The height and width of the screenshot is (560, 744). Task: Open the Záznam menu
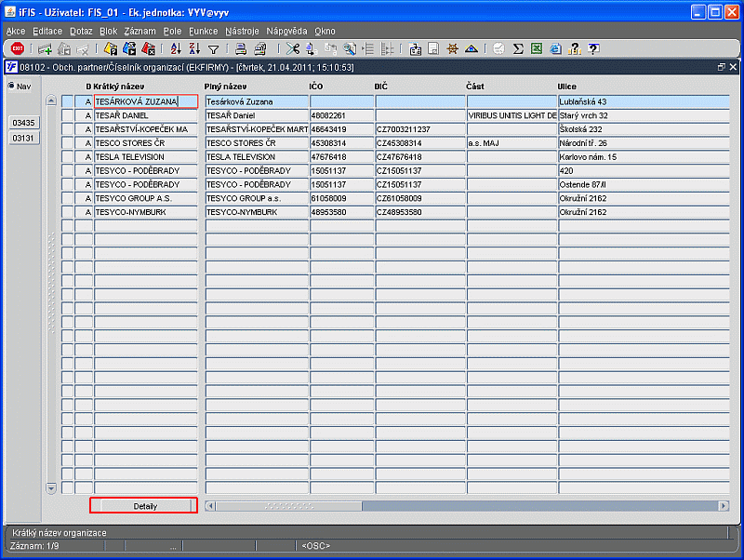[x=140, y=32]
